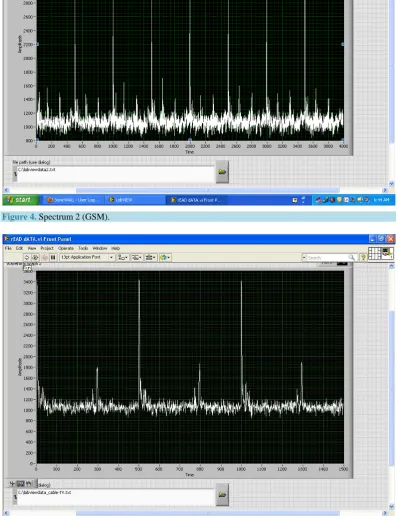The width and height of the screenshot is (398, 516).
Task: Click the Abort Execution toolbar button
Action: tap(45, 257)
